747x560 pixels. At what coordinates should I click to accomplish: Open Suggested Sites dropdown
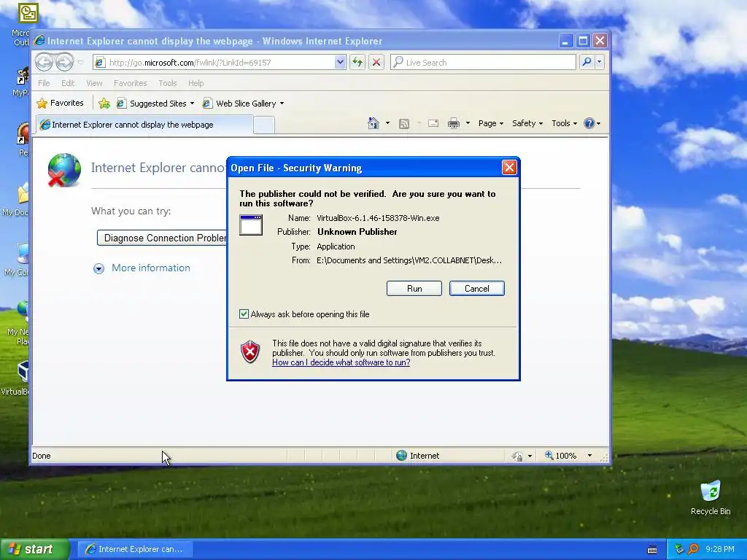coord(155,104)
